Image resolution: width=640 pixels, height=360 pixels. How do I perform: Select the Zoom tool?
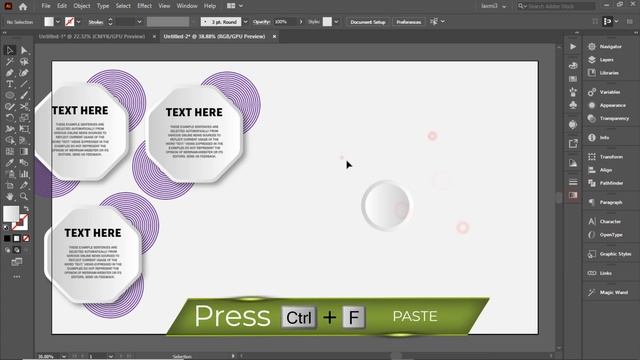pyautogui.click(x=24, y=196)
